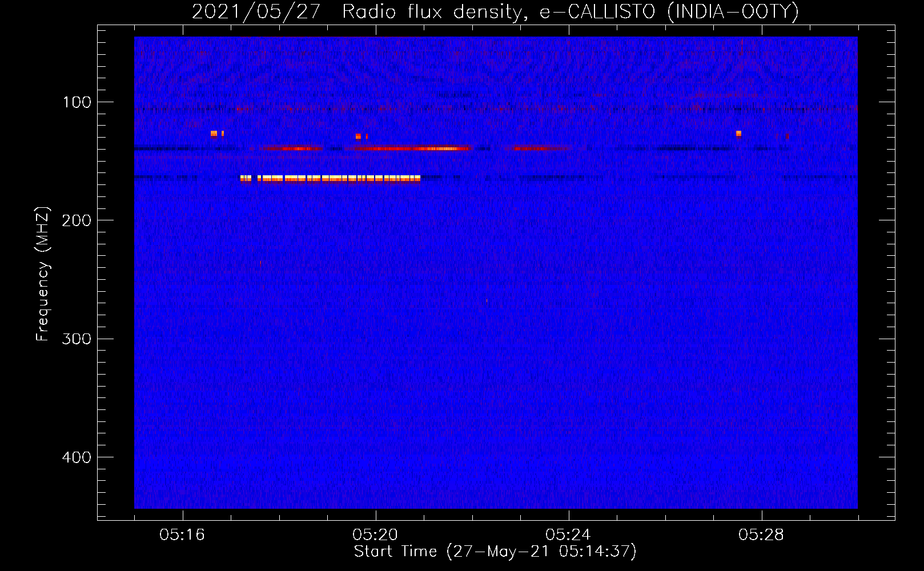
Task: Click the 200 frequency tick label
Action: (x=77, y=220)
